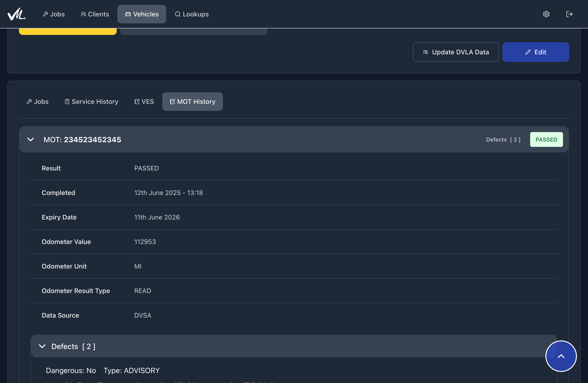Go to Jobs in the top navigation
The height and width of the screenshot is (383, 588).
tap(54, 14)
